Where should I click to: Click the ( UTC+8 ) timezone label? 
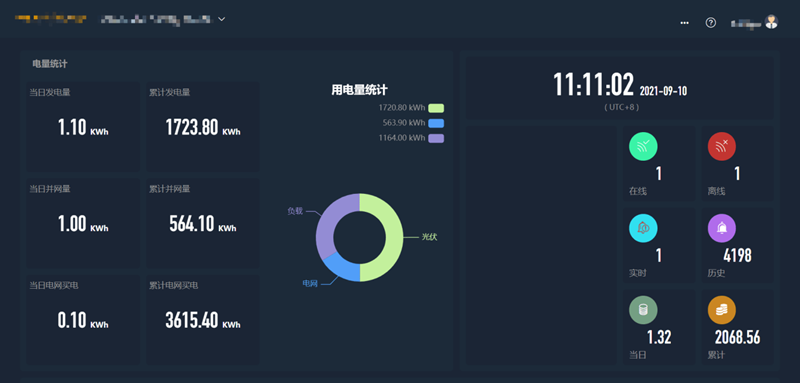coord(621,108)
